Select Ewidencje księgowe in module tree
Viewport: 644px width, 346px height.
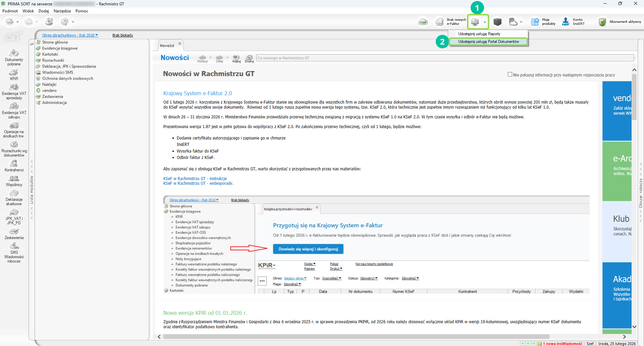pos(60,48)
